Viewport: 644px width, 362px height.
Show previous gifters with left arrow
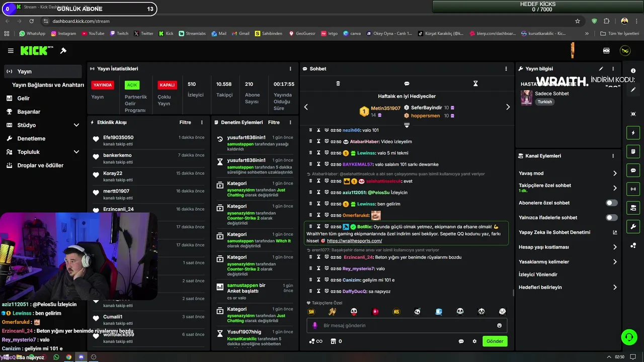click(x=306, y=107)
